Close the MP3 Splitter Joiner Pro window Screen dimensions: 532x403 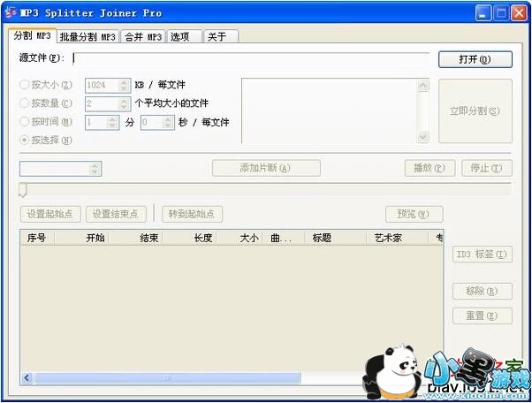tap(519, 13)
